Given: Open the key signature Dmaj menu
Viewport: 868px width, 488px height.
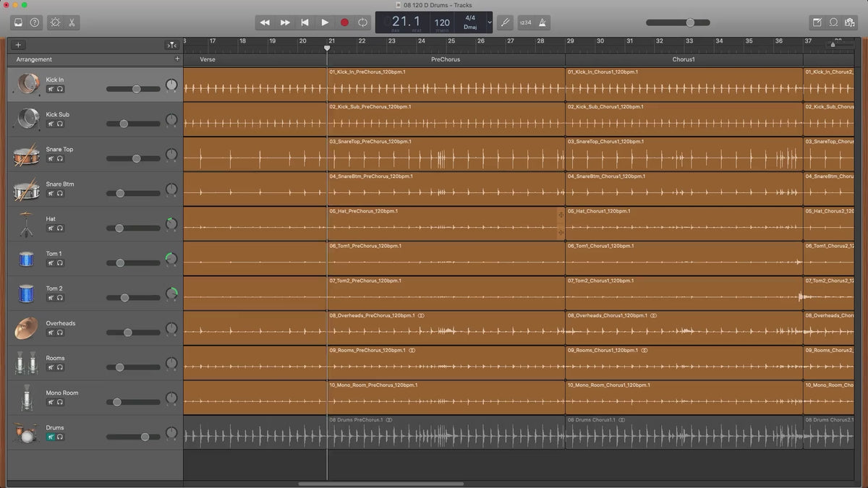Looking at the screenshot, I should tap(470, 27).
